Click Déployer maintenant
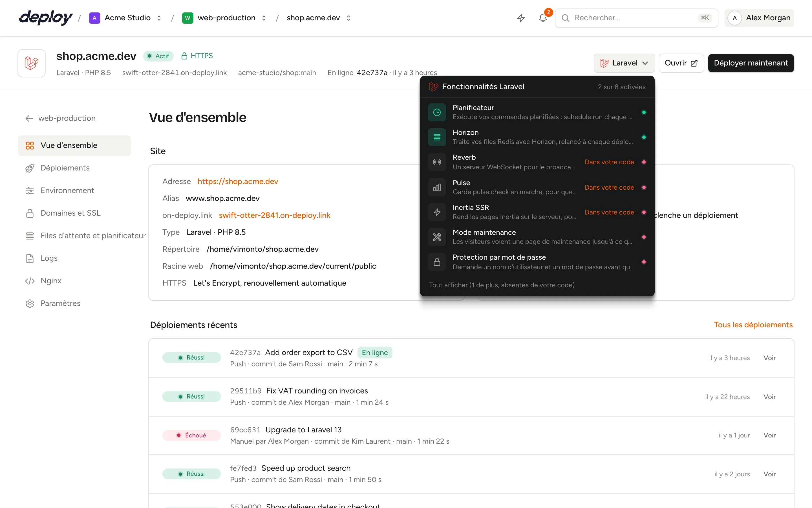This screenshot has width=812, height=508. coord(751,63)
